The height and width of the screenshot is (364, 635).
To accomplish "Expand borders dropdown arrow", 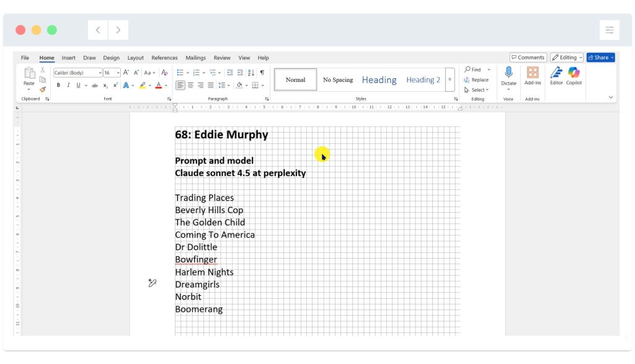I will click(263, 86).
